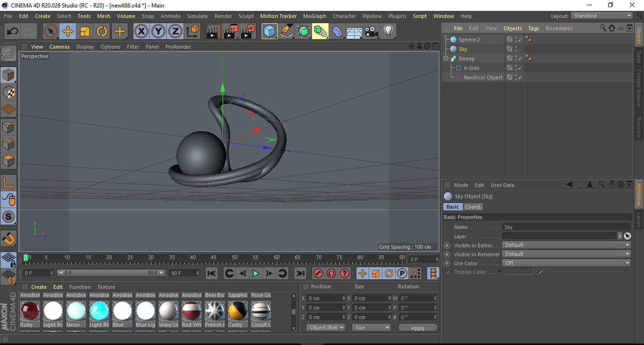Toggle NeoKnot Object enabled checkmark
The image size is (644, 345).
(x=520, y=77)
